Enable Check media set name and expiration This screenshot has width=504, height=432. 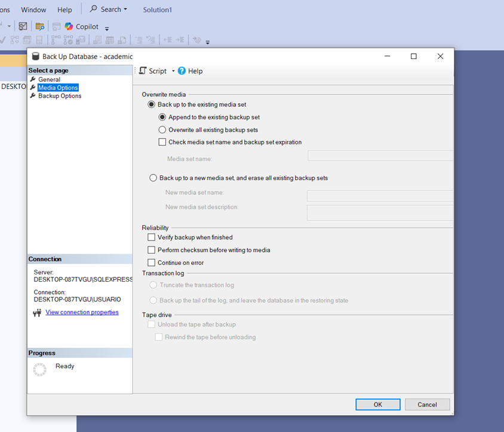point(162,142)
